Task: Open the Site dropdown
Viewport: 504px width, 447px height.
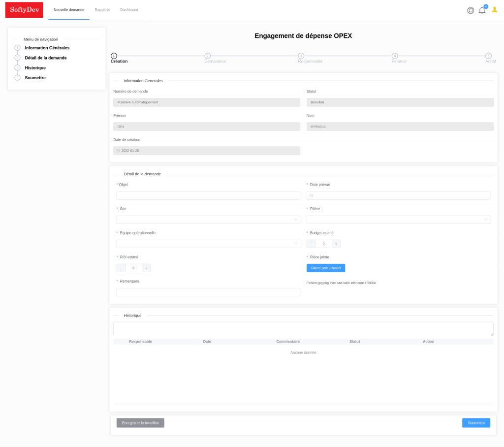Action: pos(208,220)
